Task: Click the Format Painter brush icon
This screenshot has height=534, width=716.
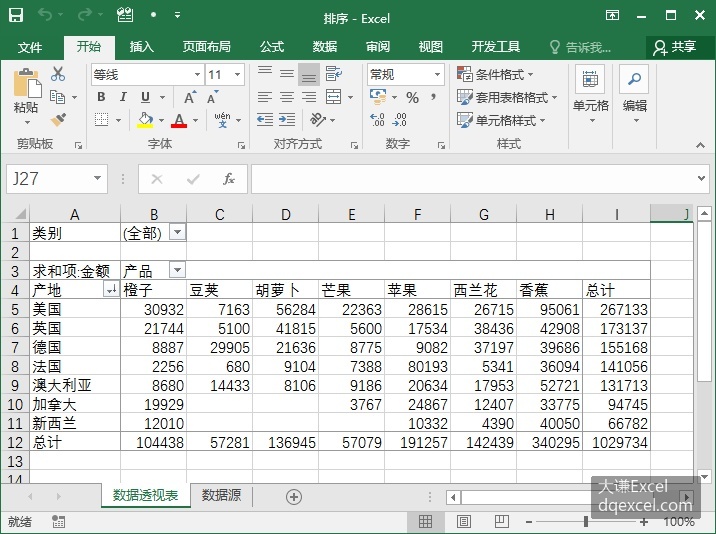Action: 58,120
